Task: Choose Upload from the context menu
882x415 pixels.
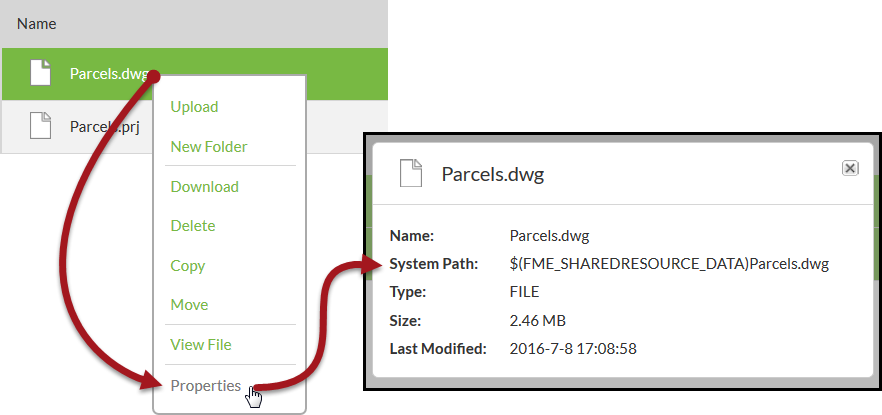Action: (x=194, y=107)
